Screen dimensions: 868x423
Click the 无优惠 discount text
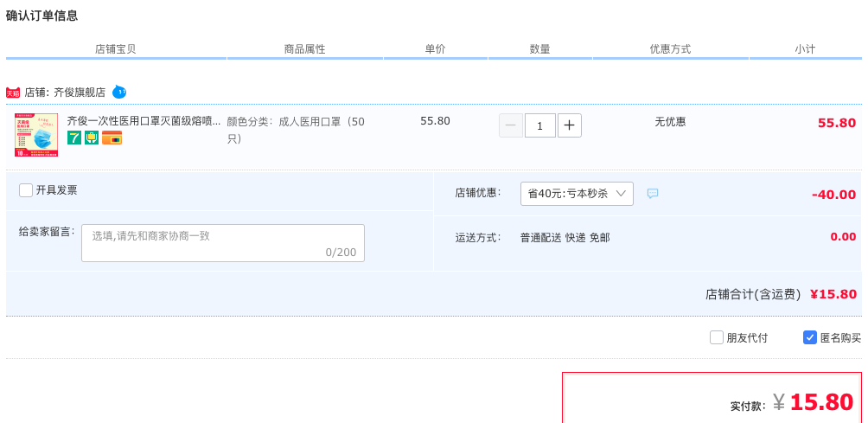tap(670, 121)
